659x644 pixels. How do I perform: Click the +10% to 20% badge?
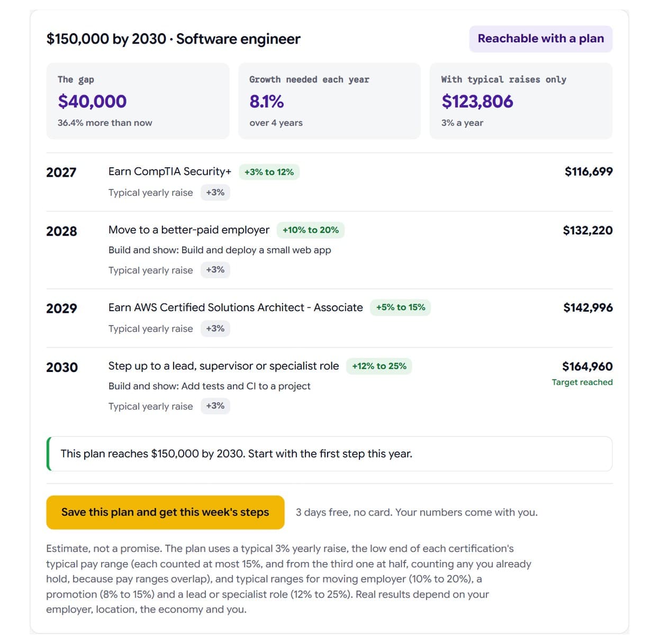311,230
